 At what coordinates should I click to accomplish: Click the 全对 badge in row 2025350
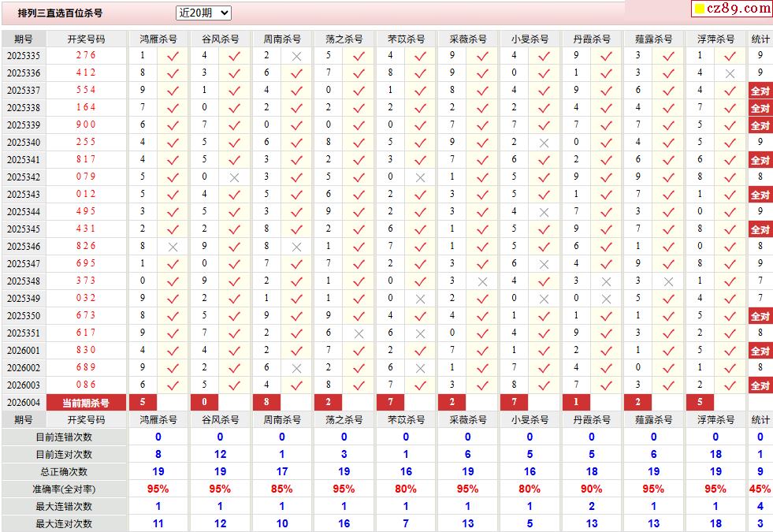[760, 316]
